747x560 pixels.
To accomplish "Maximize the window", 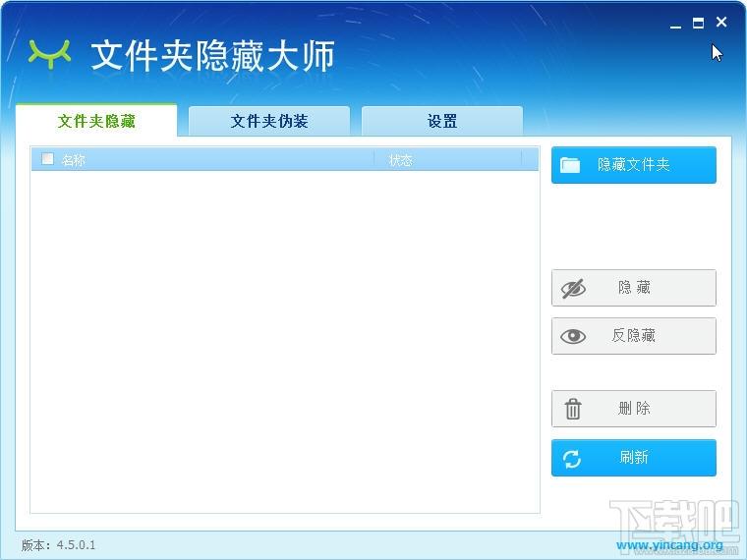I will [699, 23].
